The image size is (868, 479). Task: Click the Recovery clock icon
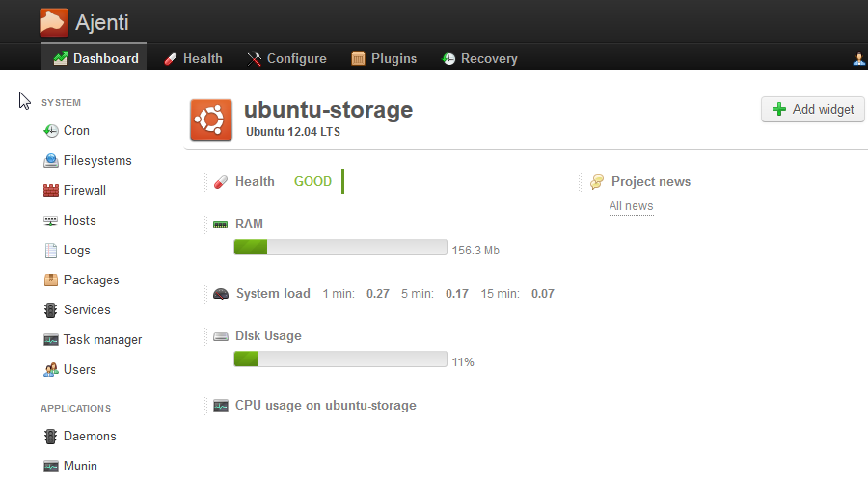(448, 59)
